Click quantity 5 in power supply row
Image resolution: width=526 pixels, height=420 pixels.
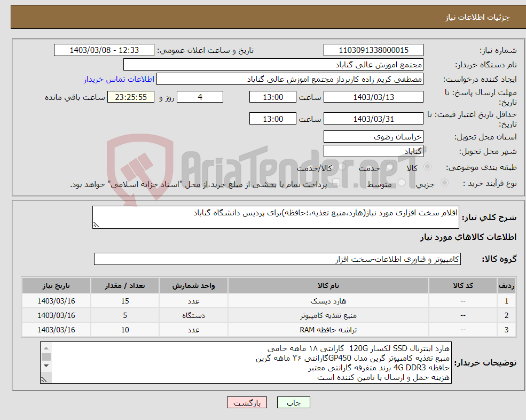(x=125, y=315)
